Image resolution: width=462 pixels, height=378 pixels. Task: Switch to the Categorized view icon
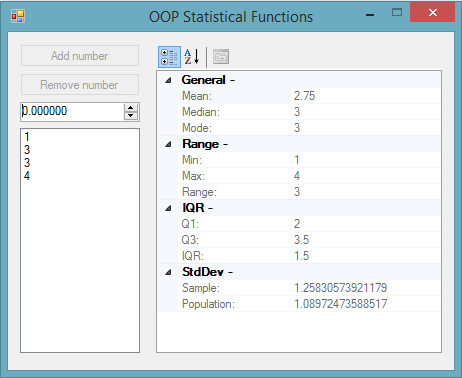(x=169, y=57)
